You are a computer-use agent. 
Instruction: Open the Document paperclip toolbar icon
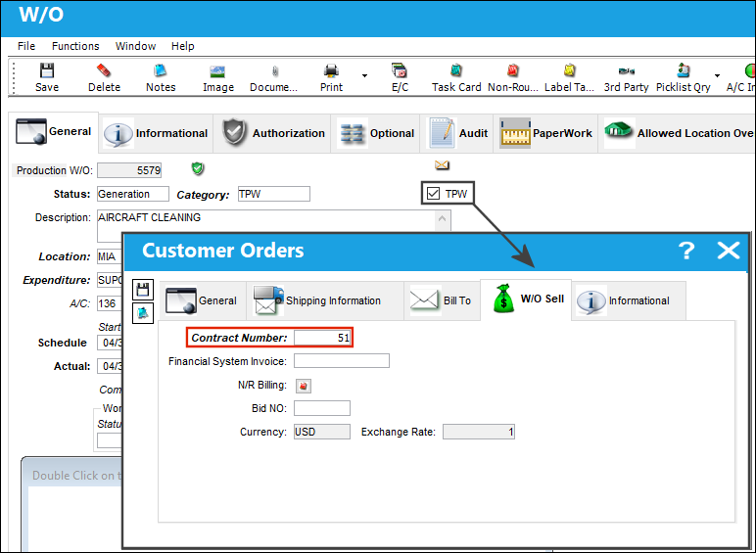(275, 71)
